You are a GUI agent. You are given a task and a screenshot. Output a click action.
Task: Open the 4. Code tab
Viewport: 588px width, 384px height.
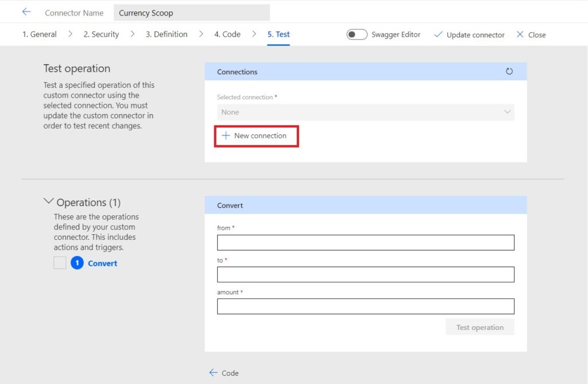pyautogui.click(x=226, y=34)
